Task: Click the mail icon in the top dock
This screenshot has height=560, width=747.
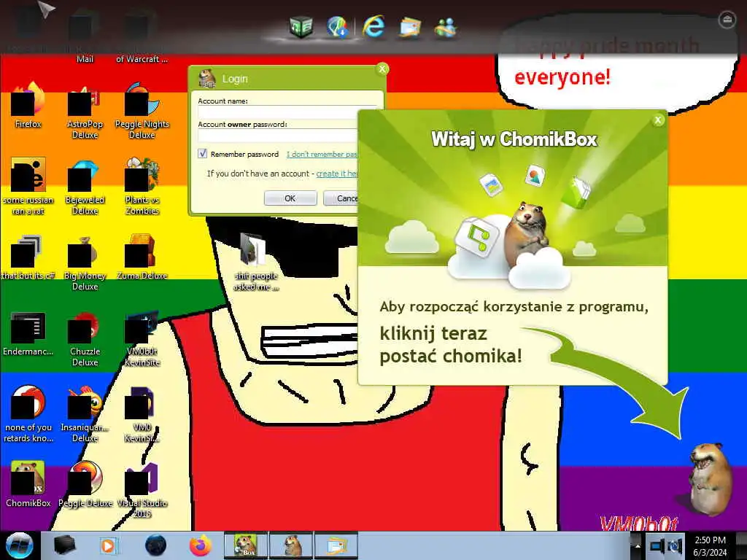Action: 410,27
